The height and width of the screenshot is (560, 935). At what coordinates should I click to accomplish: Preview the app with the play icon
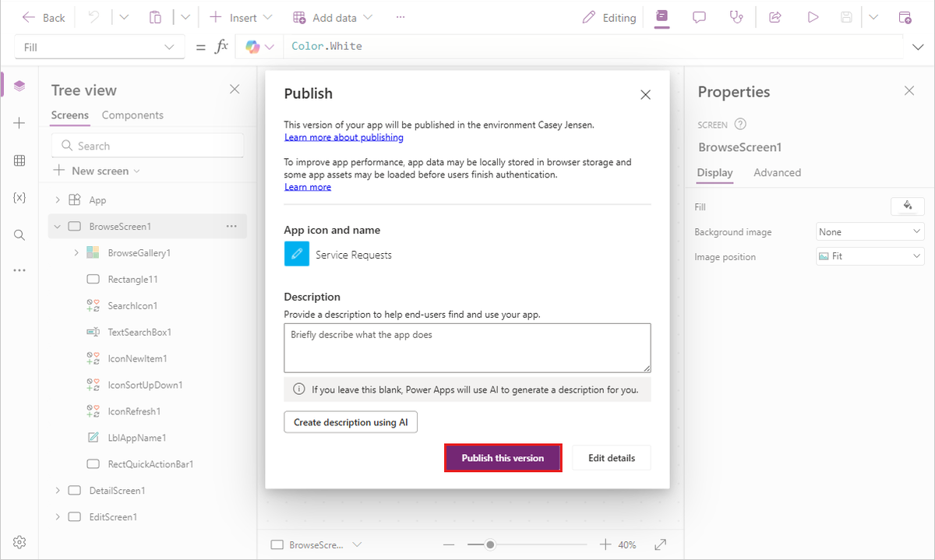pyautogui.click(x=813, y=16)
